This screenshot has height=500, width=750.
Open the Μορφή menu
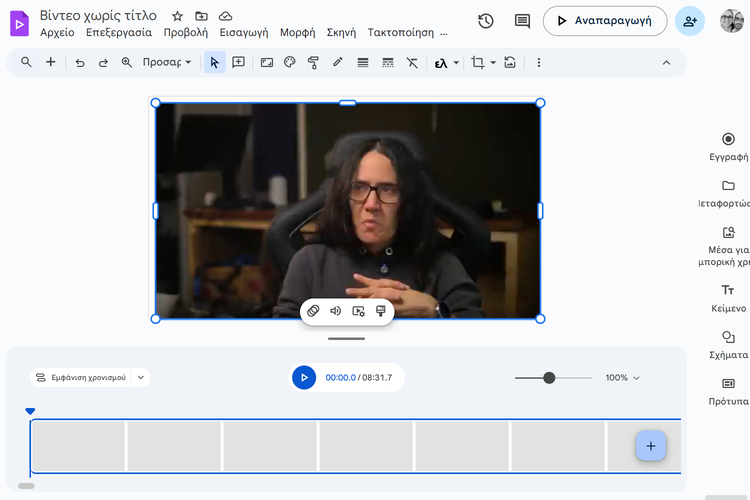click(x=297, y=32)
